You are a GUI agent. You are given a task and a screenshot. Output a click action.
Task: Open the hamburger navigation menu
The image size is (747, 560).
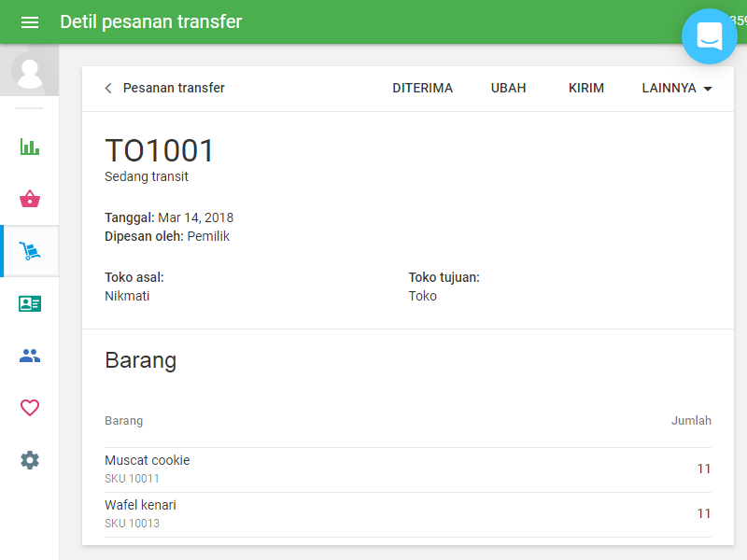pyautogui.click(x=30, y=21)
